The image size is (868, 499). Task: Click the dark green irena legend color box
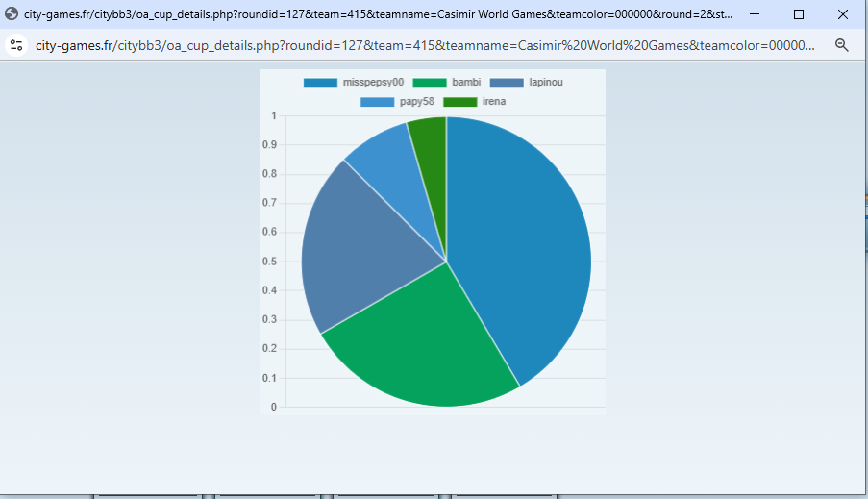459,102
